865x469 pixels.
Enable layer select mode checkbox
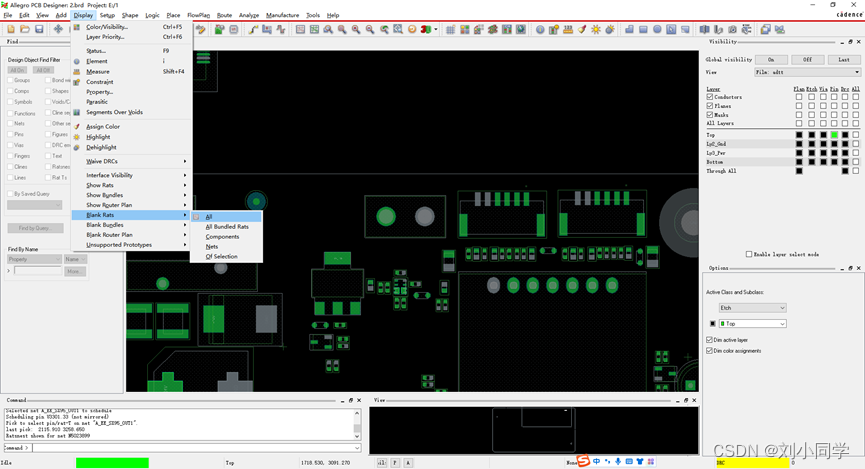[749, 254]
